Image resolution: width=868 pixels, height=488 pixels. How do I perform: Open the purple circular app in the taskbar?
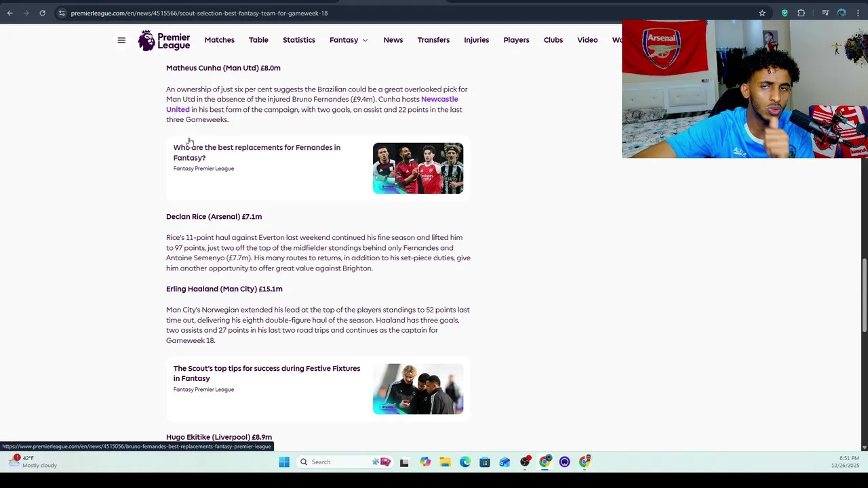pos(564,462)
